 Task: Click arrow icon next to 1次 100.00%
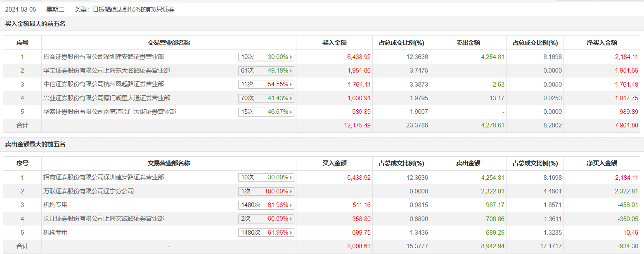291,191
